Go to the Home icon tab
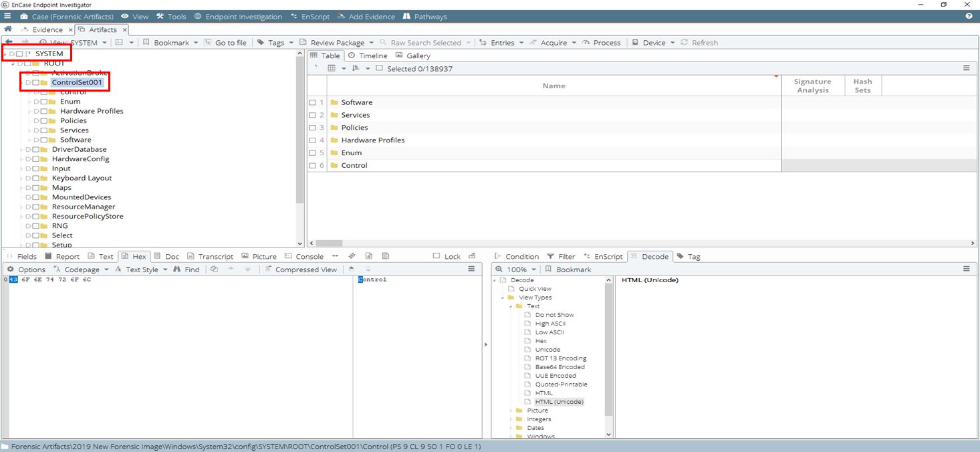Screen dimensions: 980x452 pyautogui.click(x=8, y=29)
